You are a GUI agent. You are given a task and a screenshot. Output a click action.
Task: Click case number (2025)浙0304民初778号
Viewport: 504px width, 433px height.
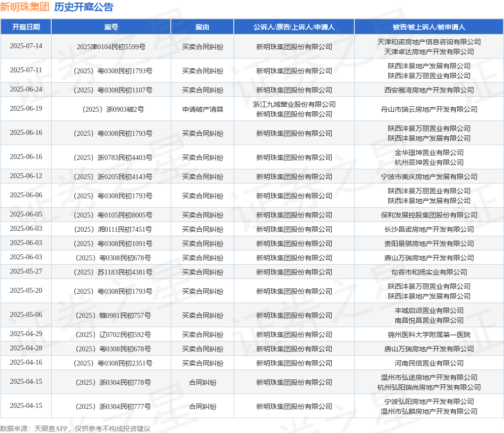113,383
